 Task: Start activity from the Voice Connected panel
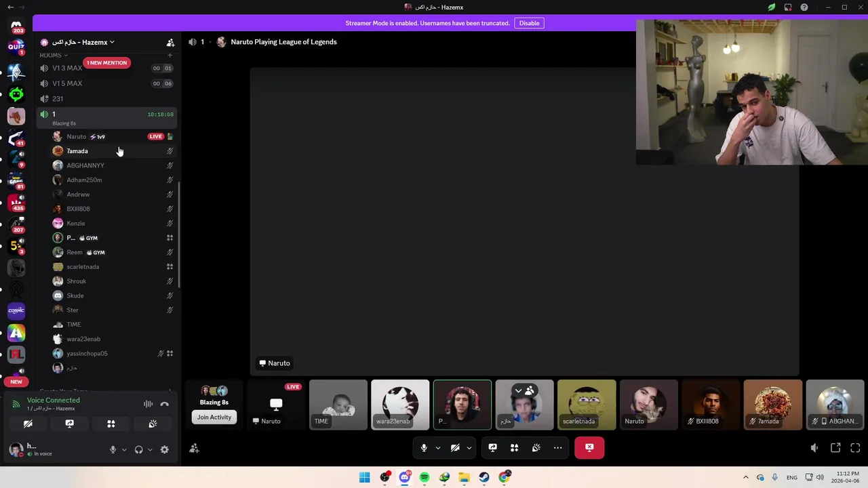111,424
